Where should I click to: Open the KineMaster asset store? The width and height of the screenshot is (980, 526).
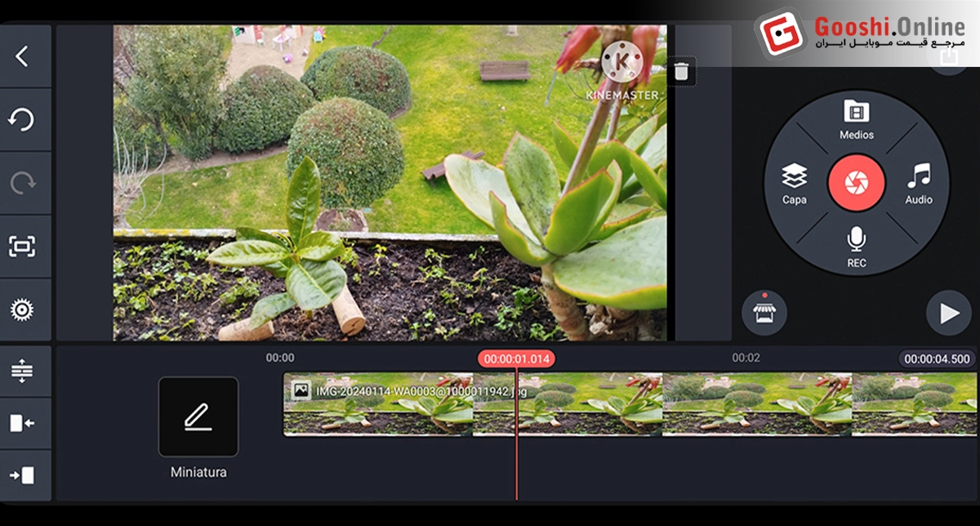[x=764, y=313]
